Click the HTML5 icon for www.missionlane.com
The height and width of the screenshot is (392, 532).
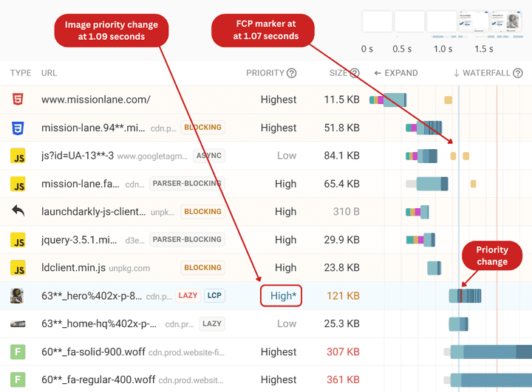18,100
